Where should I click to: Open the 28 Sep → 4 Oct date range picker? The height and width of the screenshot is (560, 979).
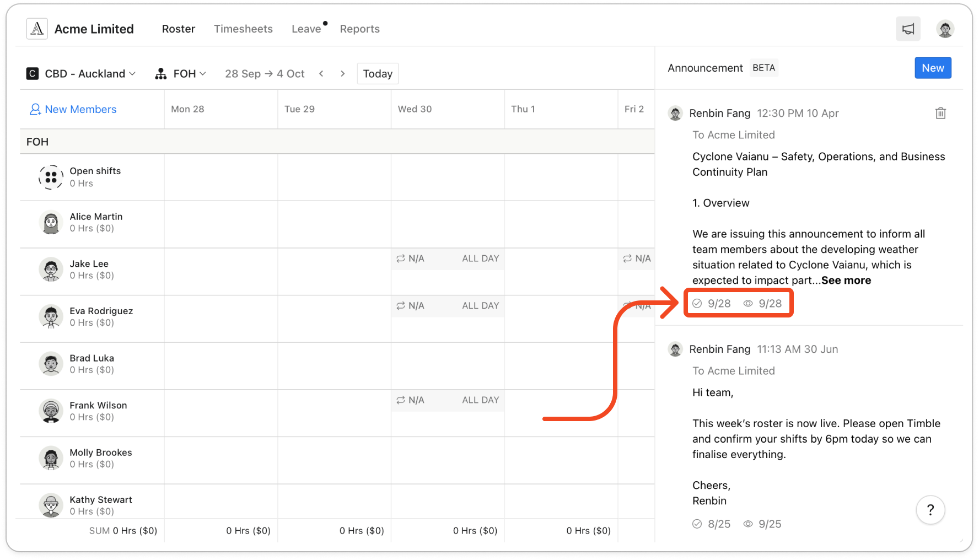click(x=265, y=74)
